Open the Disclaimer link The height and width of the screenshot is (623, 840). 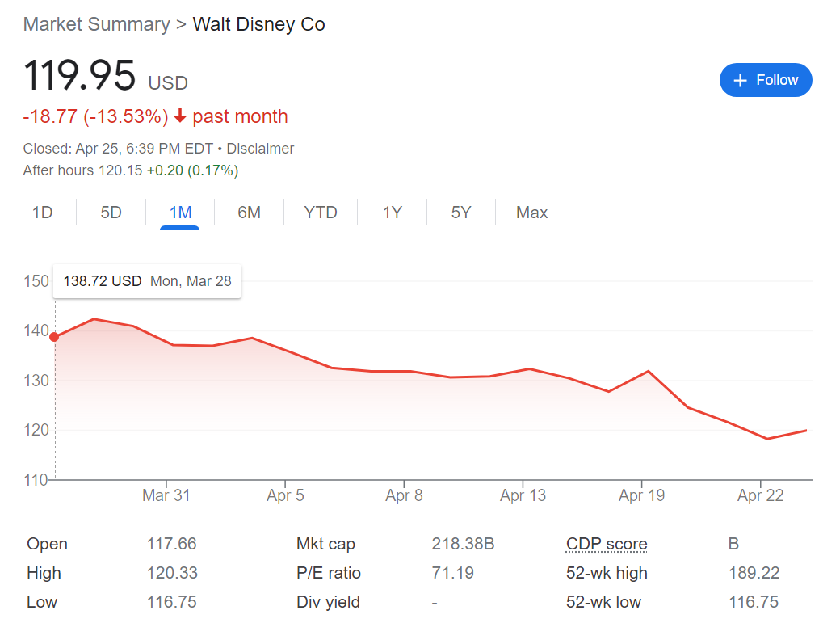coord(260,149)
